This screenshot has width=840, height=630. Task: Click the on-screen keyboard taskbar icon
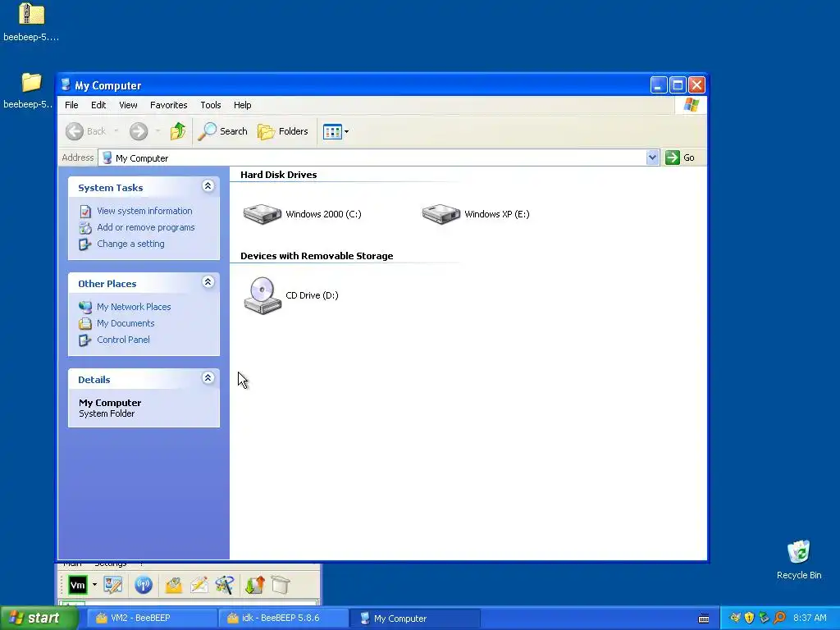pos(704,619)
